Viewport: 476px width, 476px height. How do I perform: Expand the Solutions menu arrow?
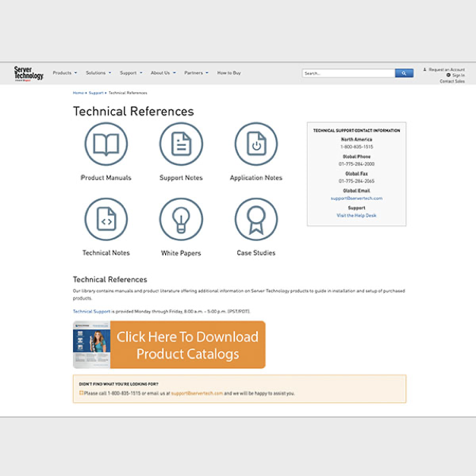(110, 73)
